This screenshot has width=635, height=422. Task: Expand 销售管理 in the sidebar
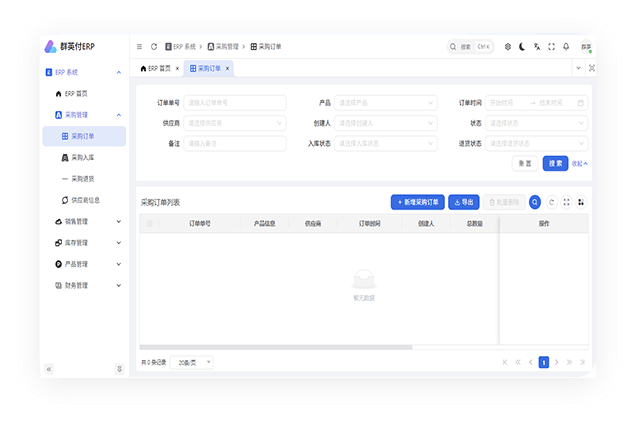85,221
